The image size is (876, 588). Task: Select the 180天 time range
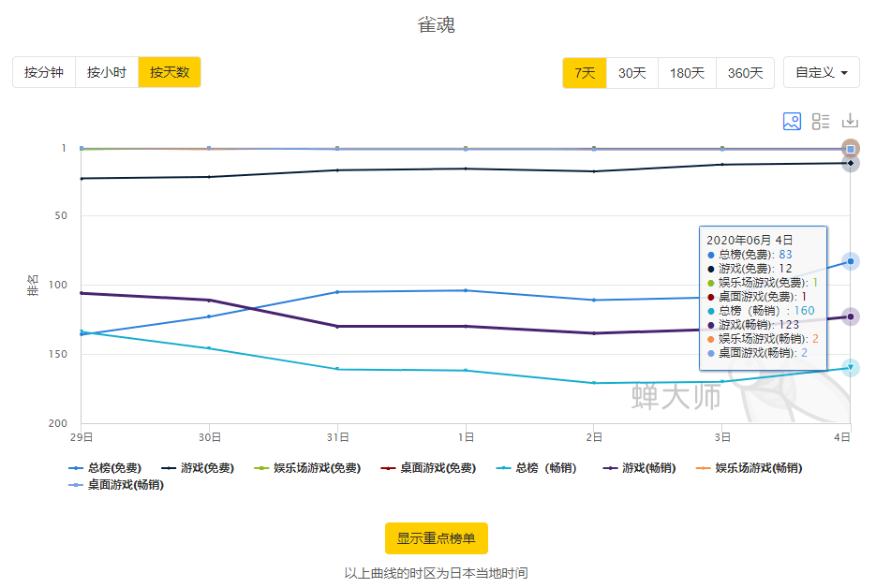pos(687,73)
